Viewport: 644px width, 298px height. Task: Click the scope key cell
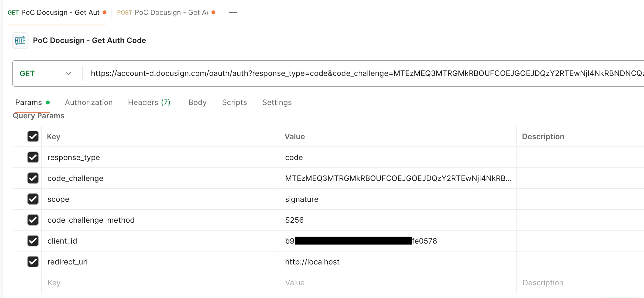point(160,199)
